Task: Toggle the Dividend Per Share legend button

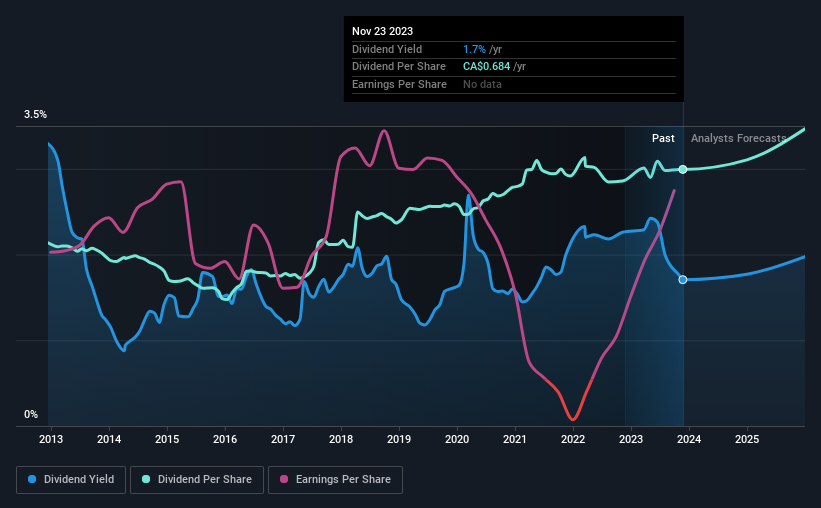Action: [197, 480]
